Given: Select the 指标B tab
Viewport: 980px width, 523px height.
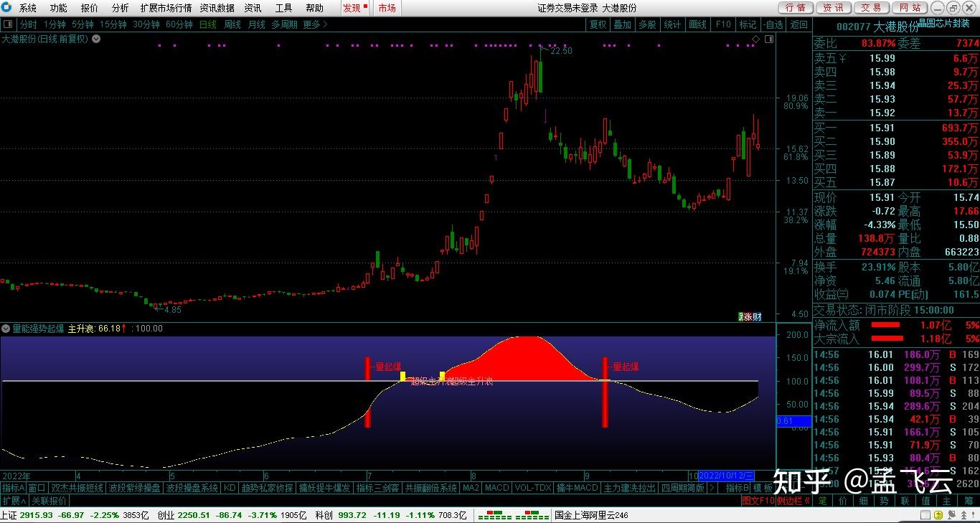Looking at the screenshot, I should point(737,488).
